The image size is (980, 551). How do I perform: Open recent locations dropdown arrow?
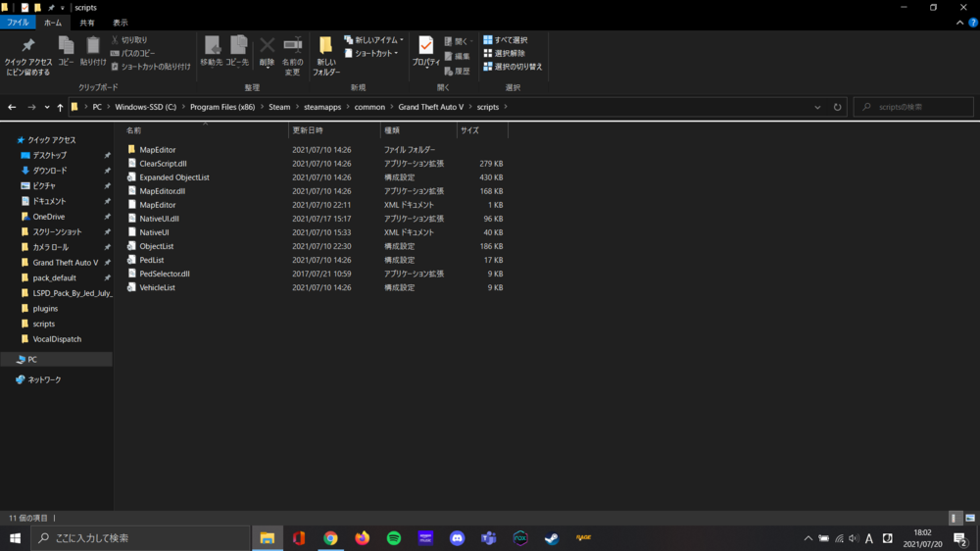[47, 107]
